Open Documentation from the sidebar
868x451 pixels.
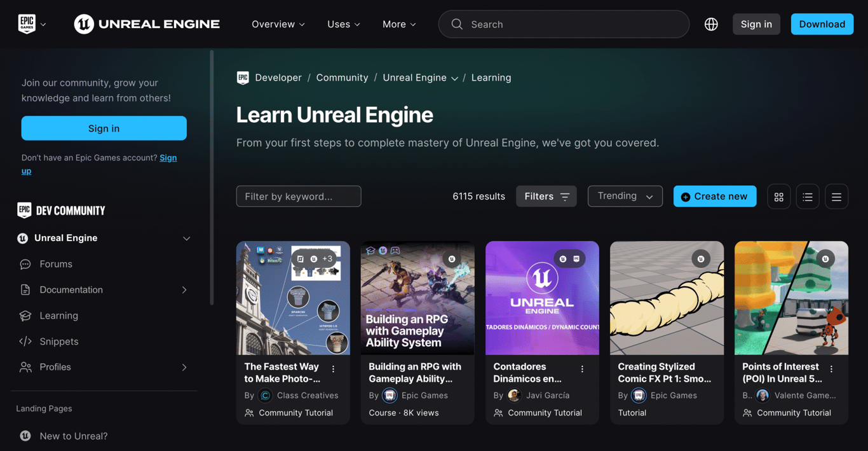pos(70,289)
